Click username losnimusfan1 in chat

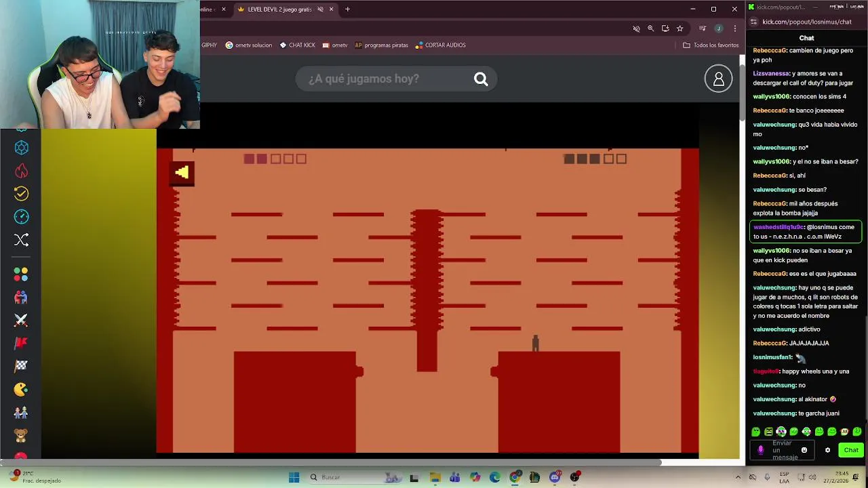[x=772, y=357]
